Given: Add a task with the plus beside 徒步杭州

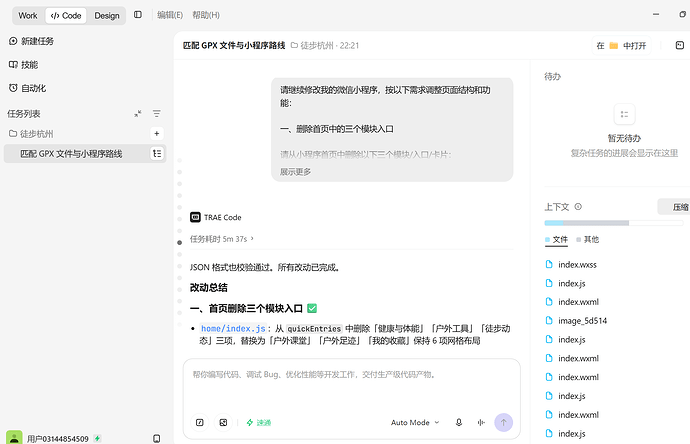Looking at the screenshot, I should 157,133.
